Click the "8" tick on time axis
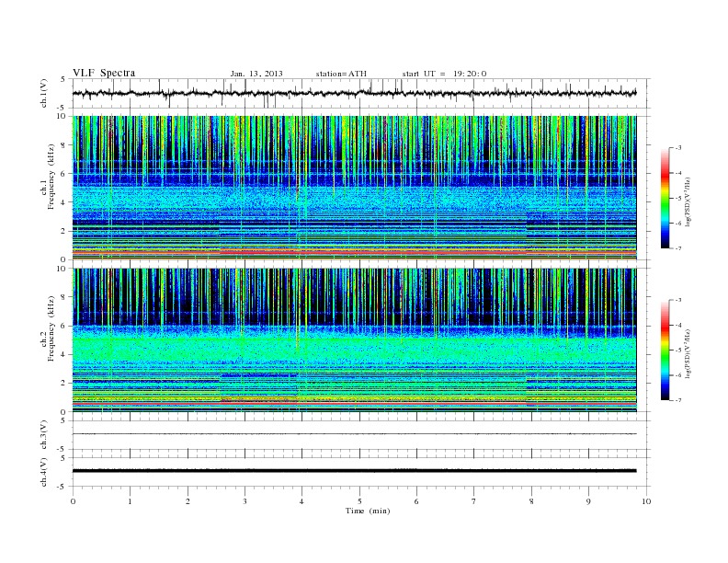 click(531, 501)
